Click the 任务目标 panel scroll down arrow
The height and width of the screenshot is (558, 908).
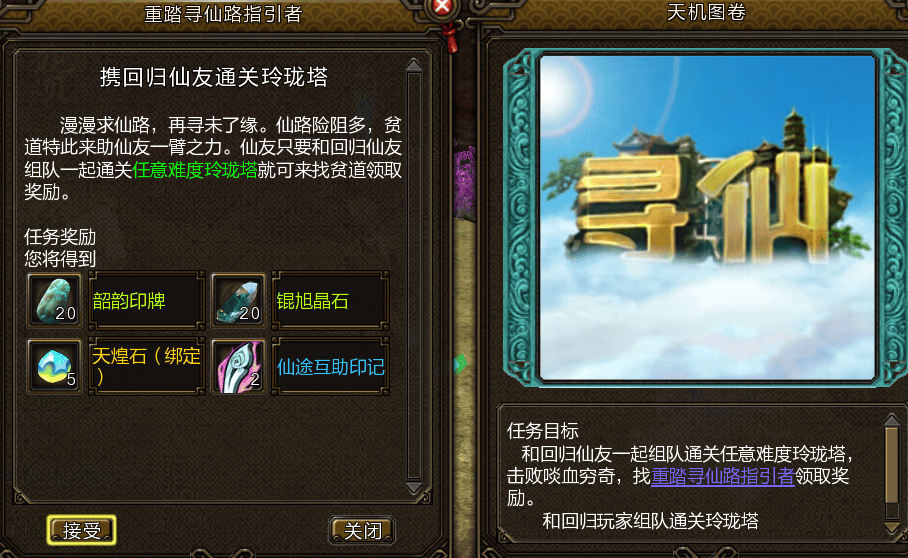pyautogui.click(x=892, y=527)
